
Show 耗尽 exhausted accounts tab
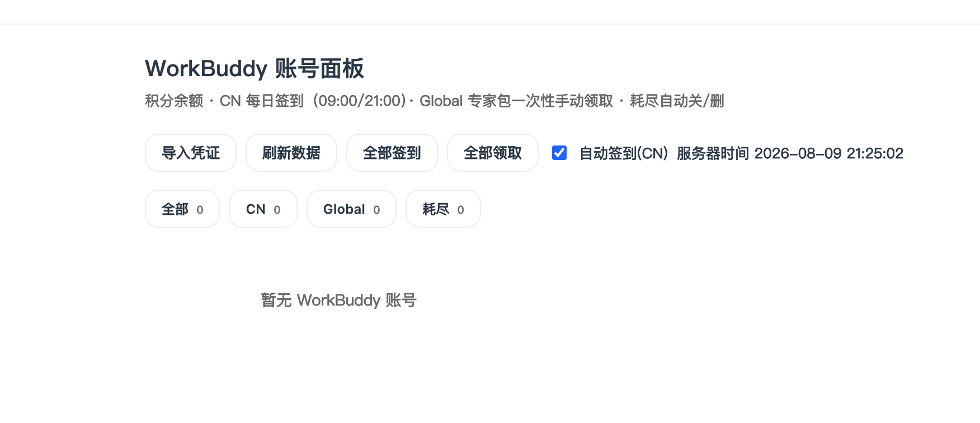point(443,209)
